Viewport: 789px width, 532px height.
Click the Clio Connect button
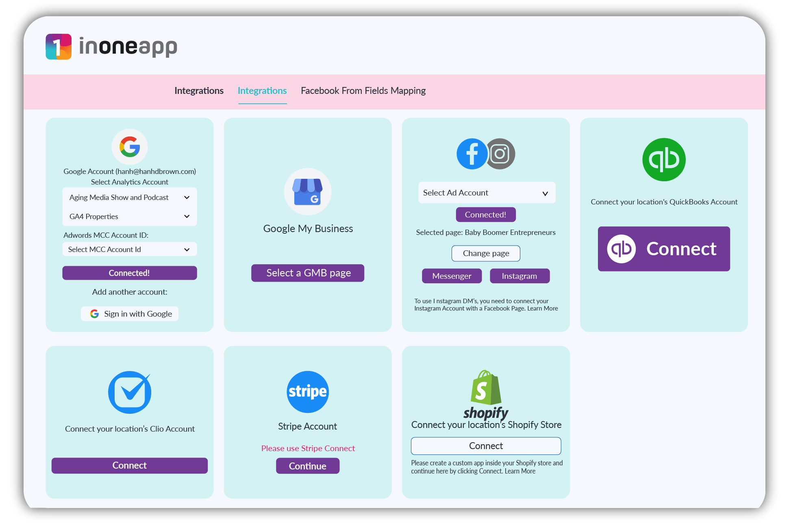[x=130, y=466]
